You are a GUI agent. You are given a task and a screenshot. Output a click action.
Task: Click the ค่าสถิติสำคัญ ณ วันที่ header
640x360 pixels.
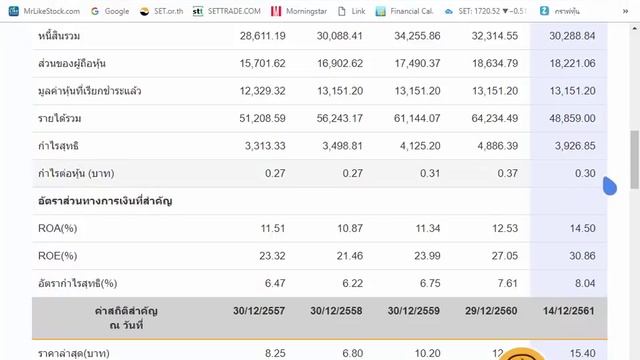126,318
